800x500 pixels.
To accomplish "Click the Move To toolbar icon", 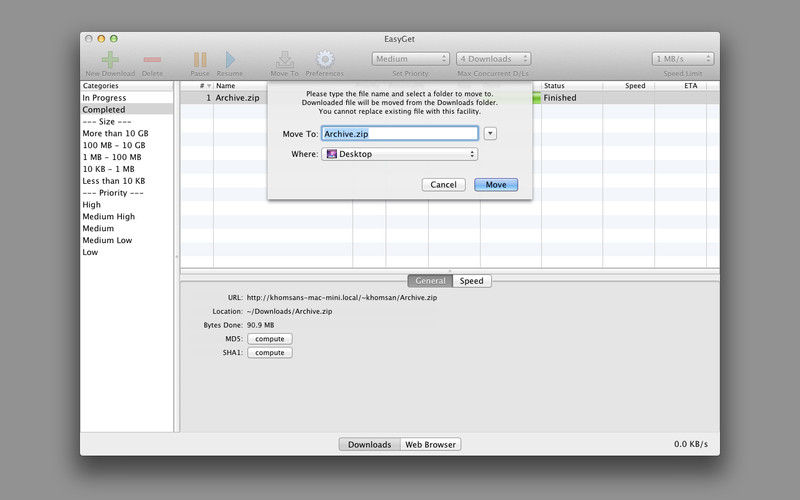I will 285,60.
